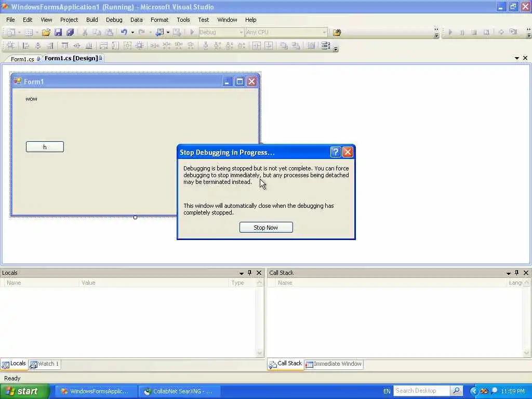The width and height of the screenshot is (532, 399).
Task: Open the Project menu
Action: 69,20
